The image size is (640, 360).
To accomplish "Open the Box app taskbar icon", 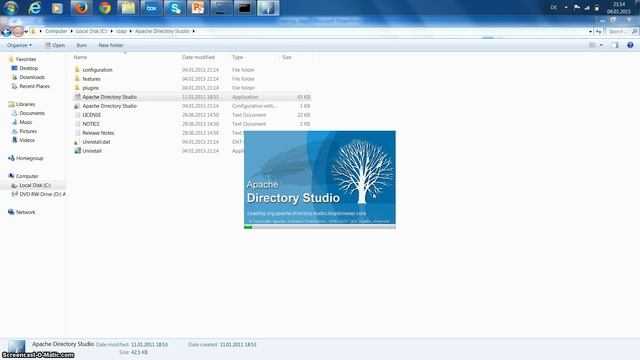I will (151, 8).
